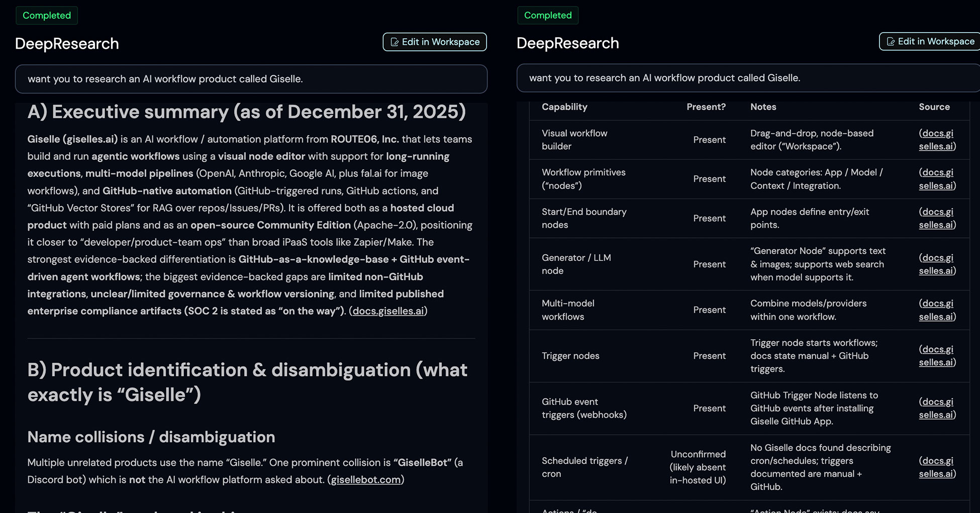Focus the right panel's research prompt field

[748, 78]
